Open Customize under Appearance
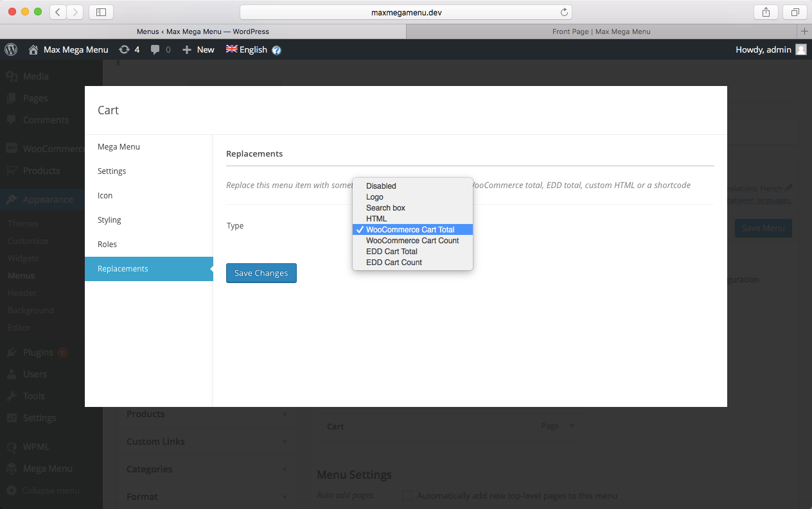This screenshot has height=509, width=812. pos(28,241)
